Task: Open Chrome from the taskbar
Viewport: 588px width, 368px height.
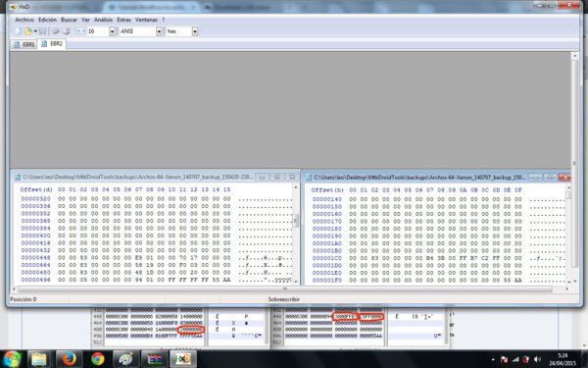Action: tap(97, 359)
